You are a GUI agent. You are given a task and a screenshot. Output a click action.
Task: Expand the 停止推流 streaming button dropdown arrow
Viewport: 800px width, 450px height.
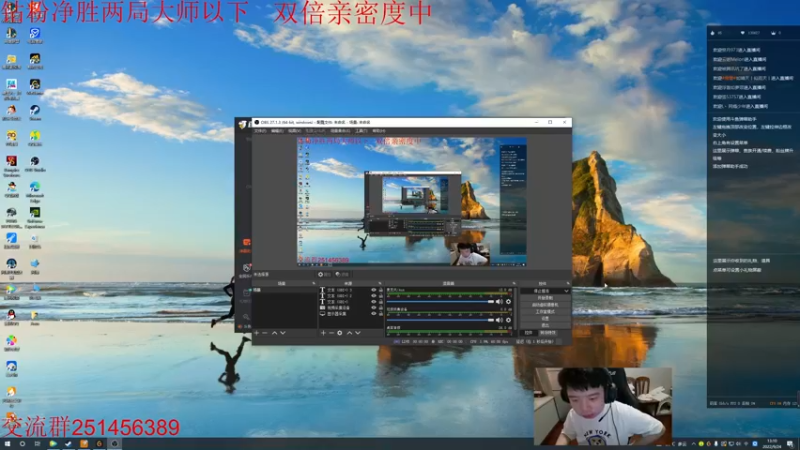tap(566, 291)
